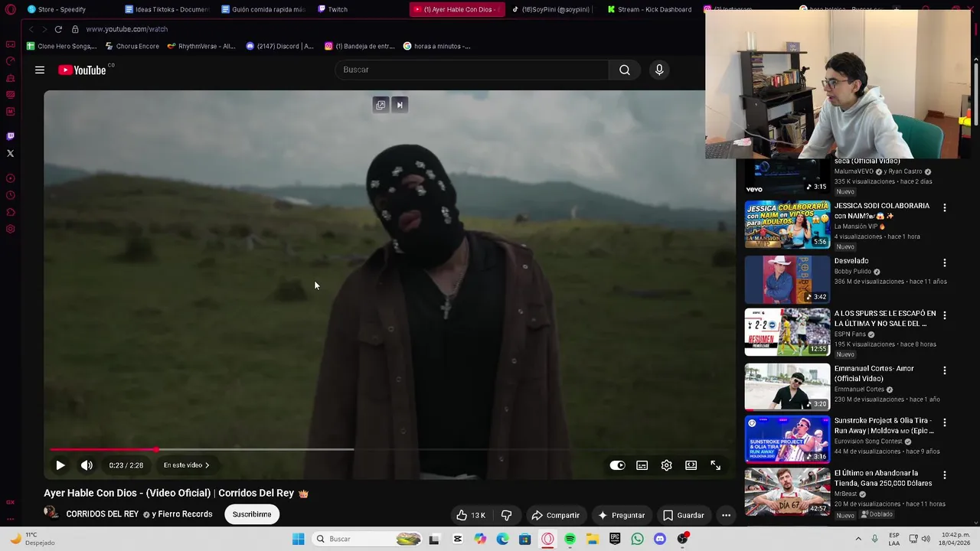Show hidden system tray icons
Viewport: 980px width, 551px height.
click(x=857, y=539)
